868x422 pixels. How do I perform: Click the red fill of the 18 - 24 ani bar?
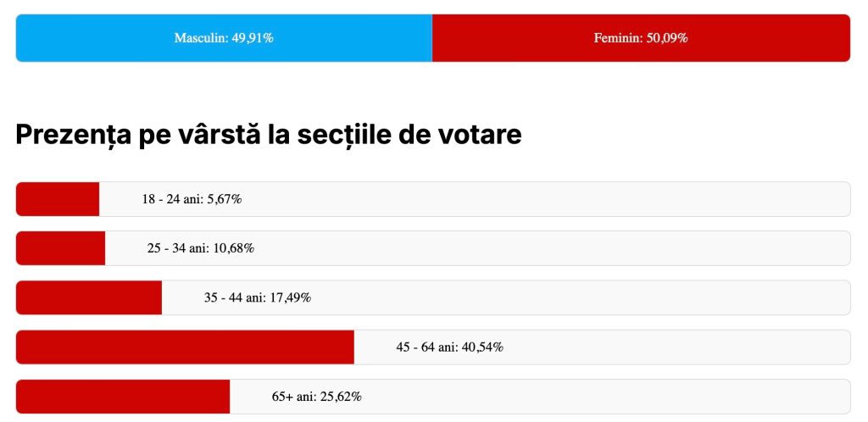point(58,199)
